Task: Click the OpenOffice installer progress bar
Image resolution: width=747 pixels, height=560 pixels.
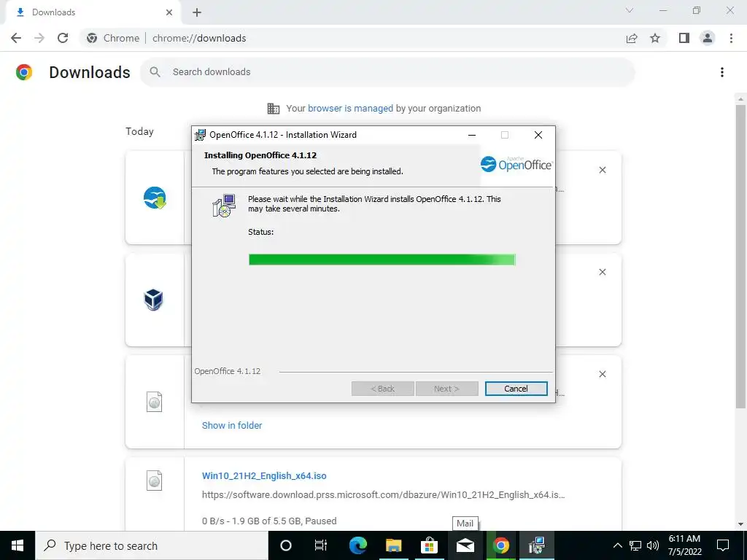Action: [382, 260]
